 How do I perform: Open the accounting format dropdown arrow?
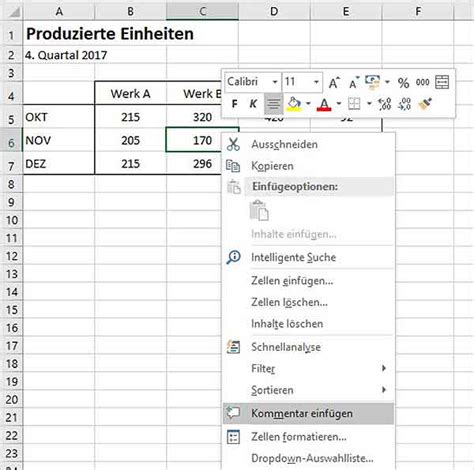pos(387,82)
